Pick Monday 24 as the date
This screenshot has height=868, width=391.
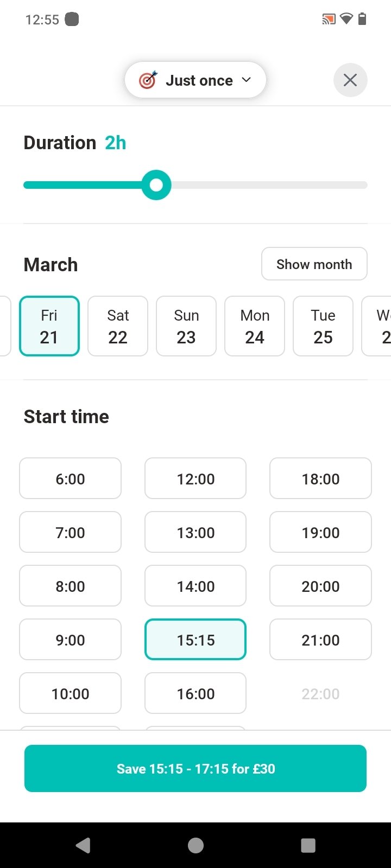point(255,326)
